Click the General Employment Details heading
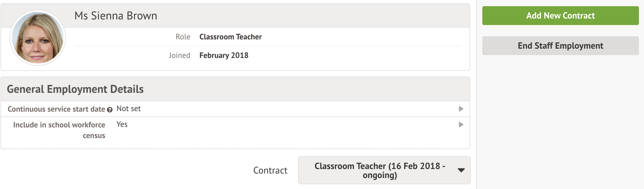Image resolution: width=644 pixels, height=189 pixels. pos(75,89)
